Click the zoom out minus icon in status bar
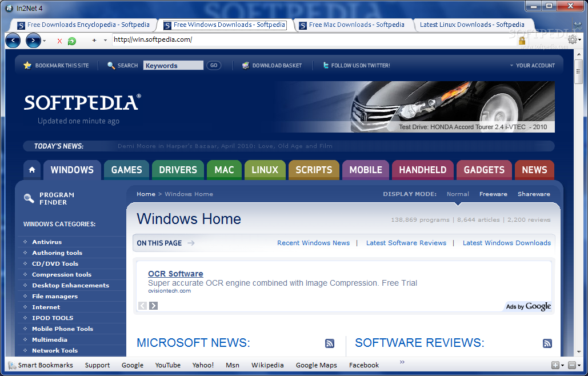Viewport: 588px width, 376px height. [x=572, y=365]
